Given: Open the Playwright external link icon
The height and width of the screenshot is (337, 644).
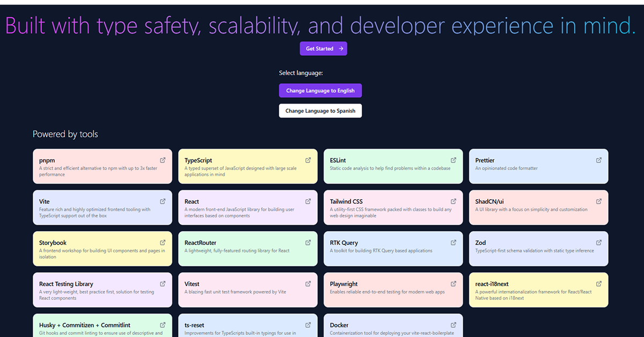Looking at the screenshot, I should tap(453, 283).
